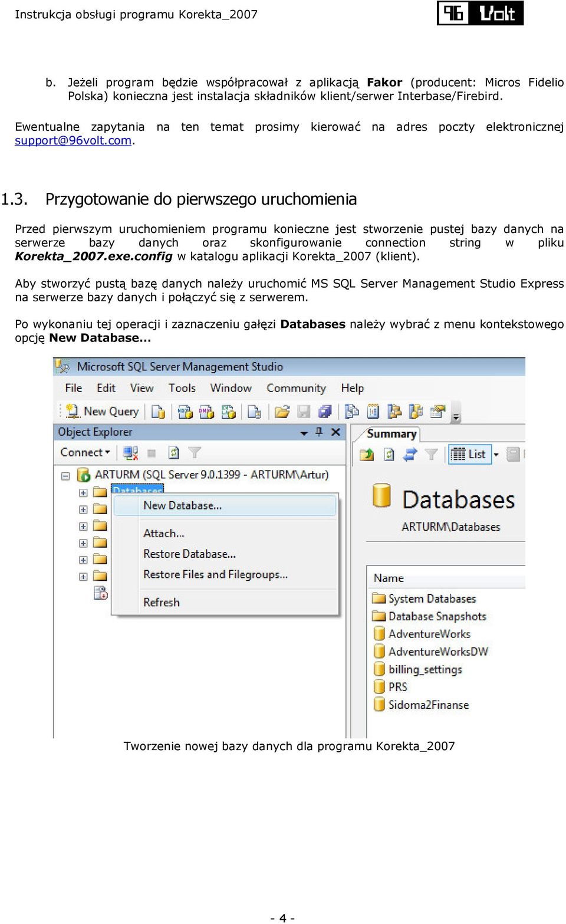Click the New Query toolbar button

coord(102,412)
